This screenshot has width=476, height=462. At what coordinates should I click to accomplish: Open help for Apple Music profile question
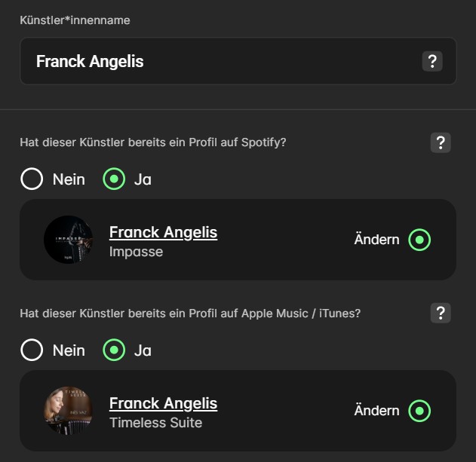[x=441, y=313]
